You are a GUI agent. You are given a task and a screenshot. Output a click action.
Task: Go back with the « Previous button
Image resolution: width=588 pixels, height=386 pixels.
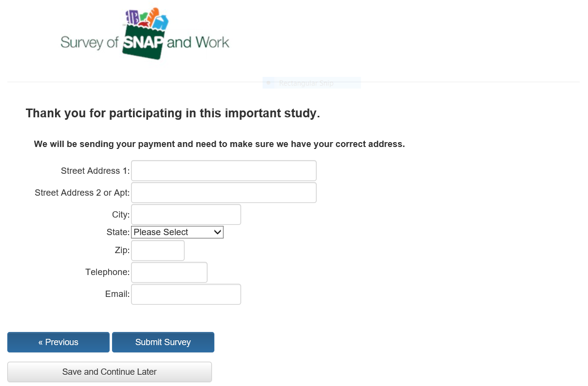click(x=58, y=342)
